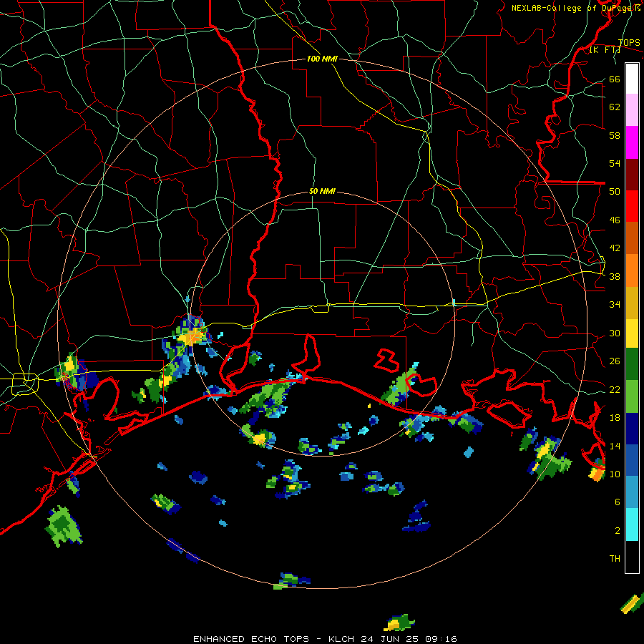Screen dimensions: 644x644
Task: Click the legend value 26
Action: coord(615,361)
